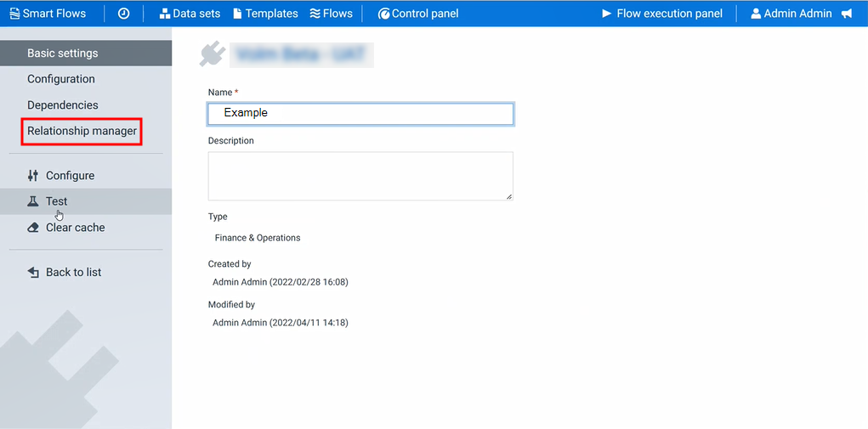868x429 pixels.
Task: Select the Basic settings tab
Action: click(86, 53)
